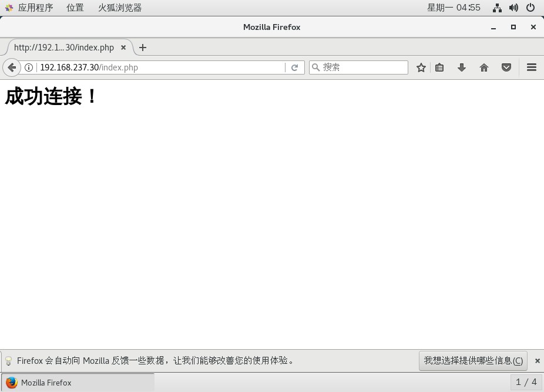Viewport: 544px width, 392px height.
Task: Go to the home page icon
Action: point(484,67)
